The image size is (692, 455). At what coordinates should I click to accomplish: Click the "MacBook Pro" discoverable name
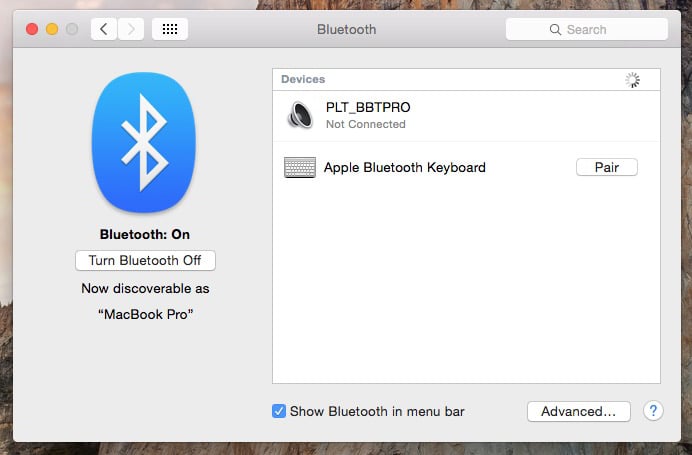[146, 314]
